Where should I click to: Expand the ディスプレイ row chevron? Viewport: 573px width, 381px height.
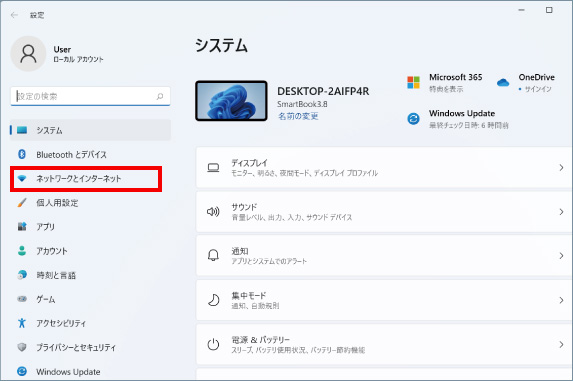561,168
